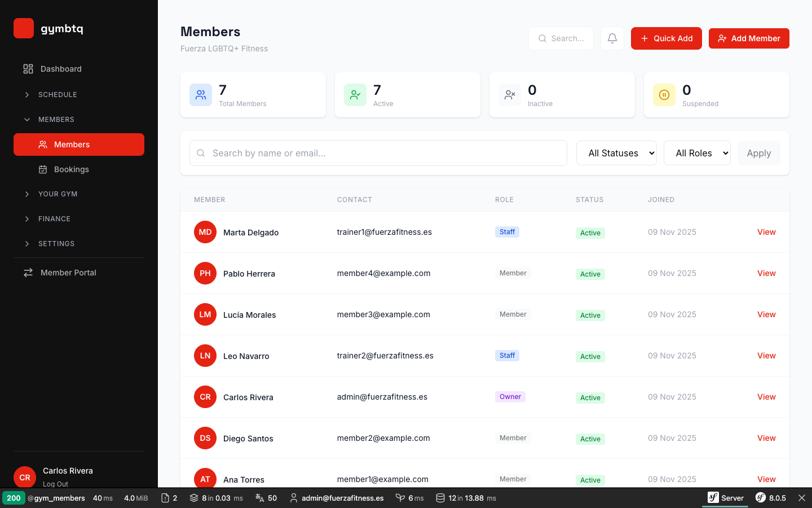Expand the SCHEDULE sidebar section
The width and height of the screenshot is (812, 508).
coord(79,95)
